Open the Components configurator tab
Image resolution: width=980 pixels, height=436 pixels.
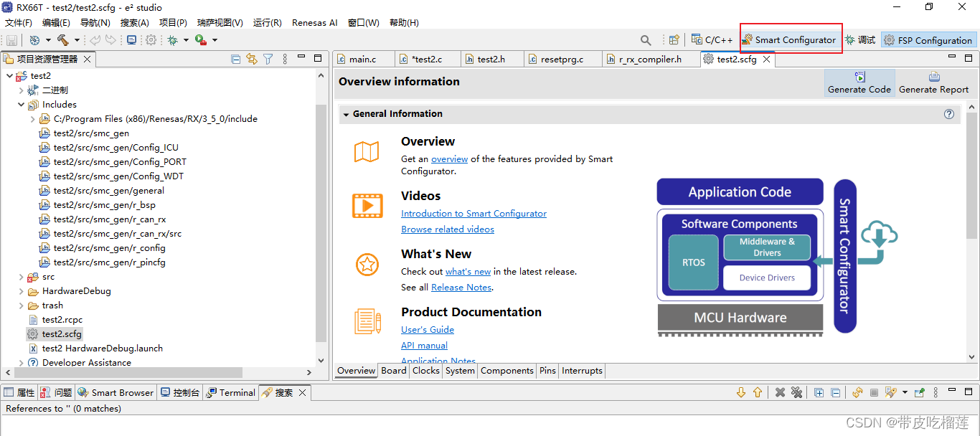point(507,371)
